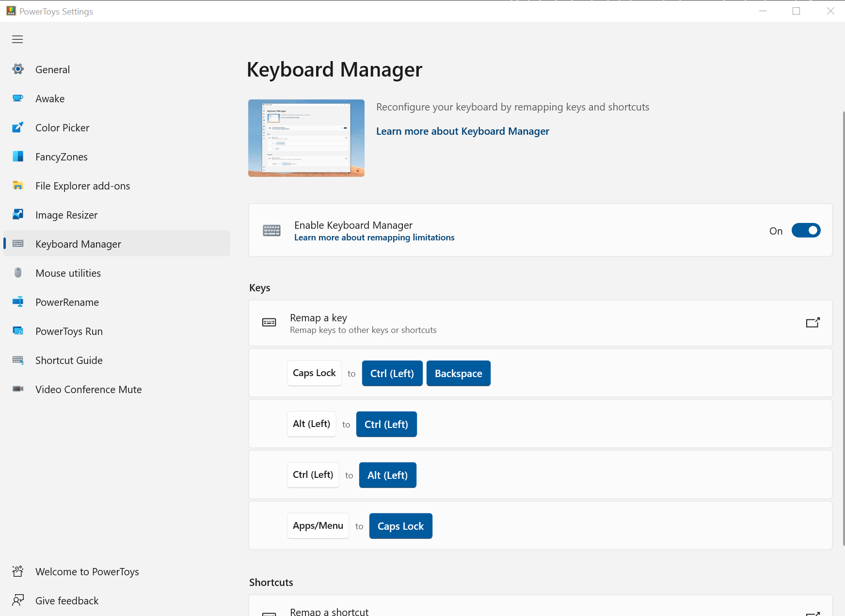The image size is (845, 616).
Task: Click 'Remap keys to other keys or shortcuts'
Action: coord(363,330)
